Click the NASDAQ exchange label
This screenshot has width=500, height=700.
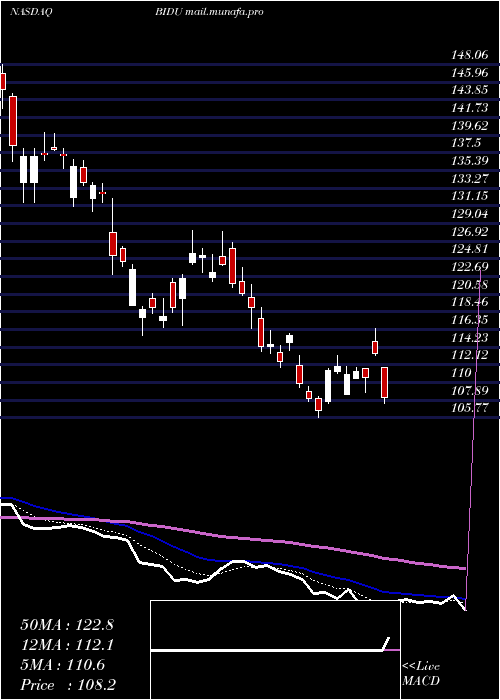30,12
